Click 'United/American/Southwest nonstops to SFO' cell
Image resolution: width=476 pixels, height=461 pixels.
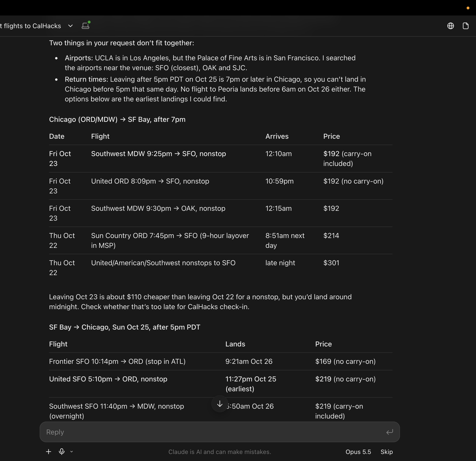pyautogui.click(x=163, y=263)
